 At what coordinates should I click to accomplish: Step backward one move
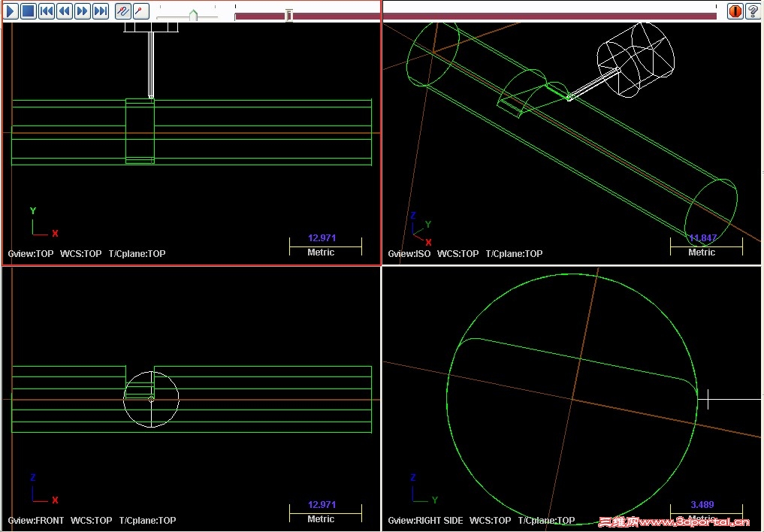pos(65,11)
